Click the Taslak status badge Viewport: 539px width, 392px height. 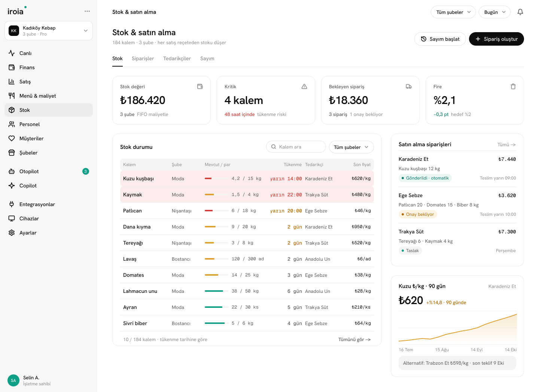pos(410,251)
